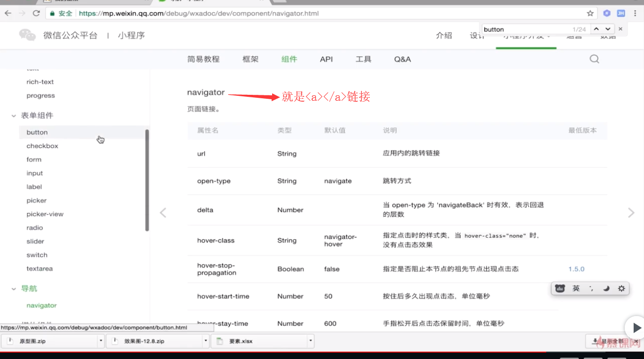644x359 pixels.
Task: Open input method settings gear
Action: [622, 289]
